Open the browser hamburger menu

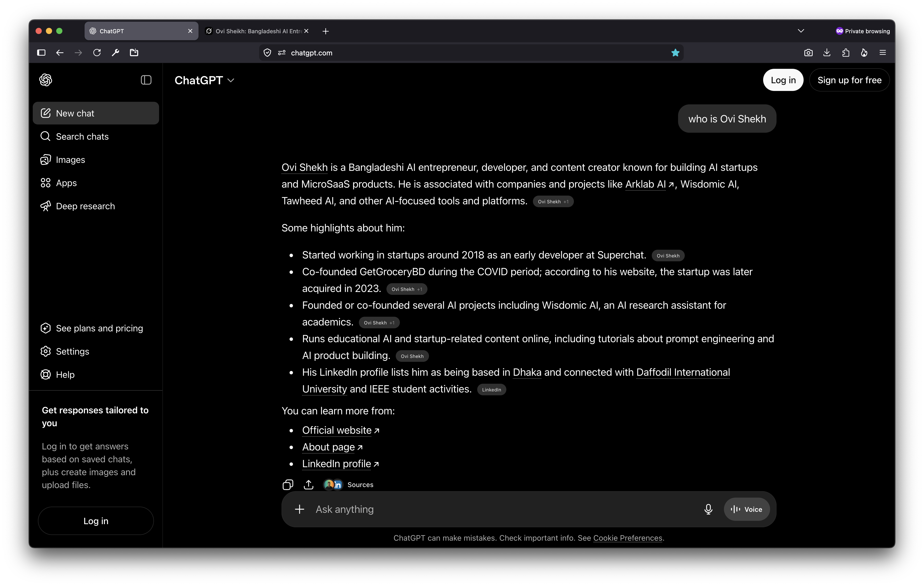[882, 53]
